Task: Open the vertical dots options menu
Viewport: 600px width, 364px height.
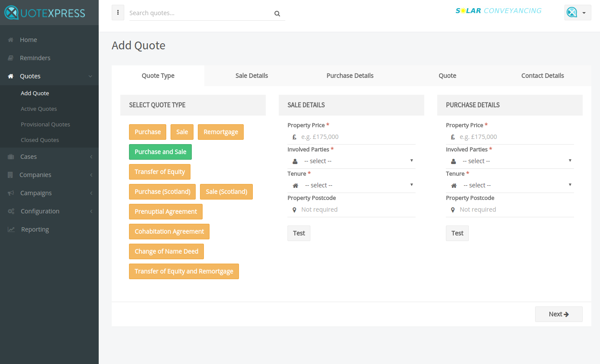Action: coord(118,13)
